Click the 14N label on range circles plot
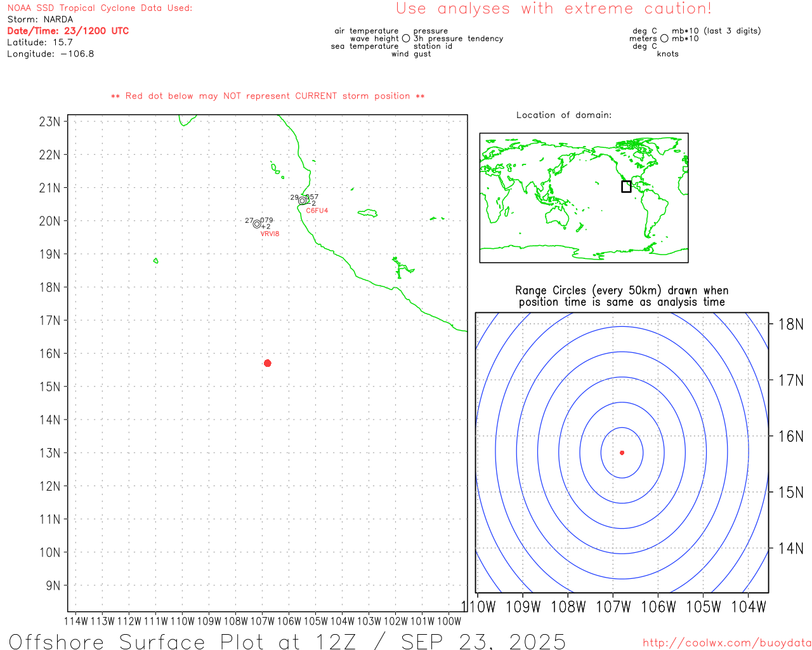Screen dimensions: 812x650 pyautogui.click(x=790, y=548)
